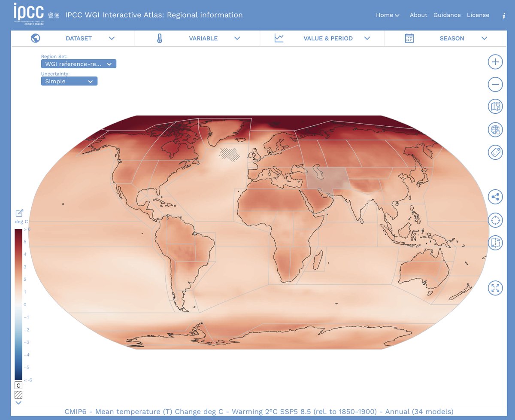Click the split panel compare icon
The height and width of the screenshot is (420, 515).
tap(495, 243)
